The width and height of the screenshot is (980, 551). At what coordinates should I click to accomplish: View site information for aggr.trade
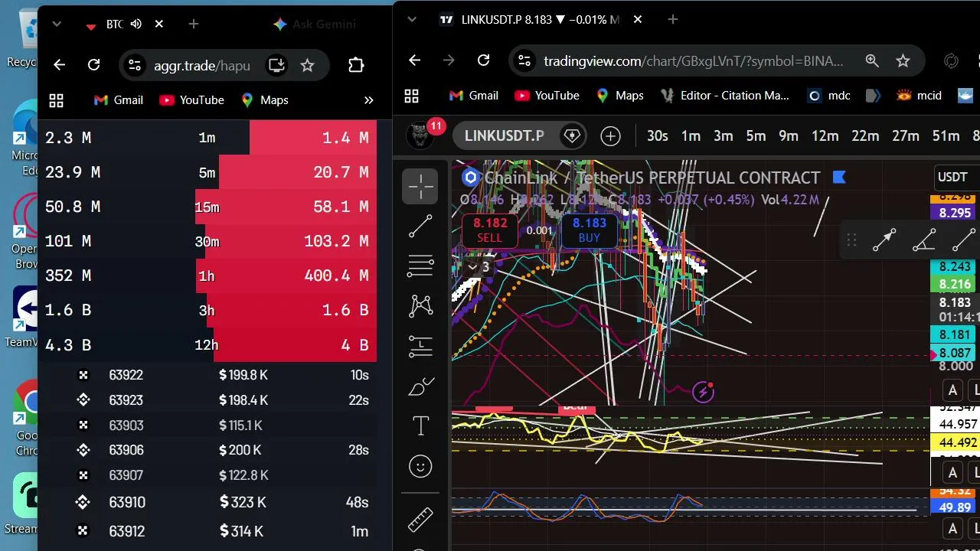click(134, 65)
